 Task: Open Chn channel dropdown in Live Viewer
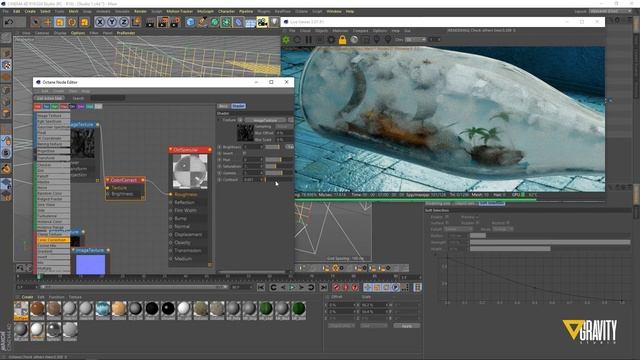point(415,40)
